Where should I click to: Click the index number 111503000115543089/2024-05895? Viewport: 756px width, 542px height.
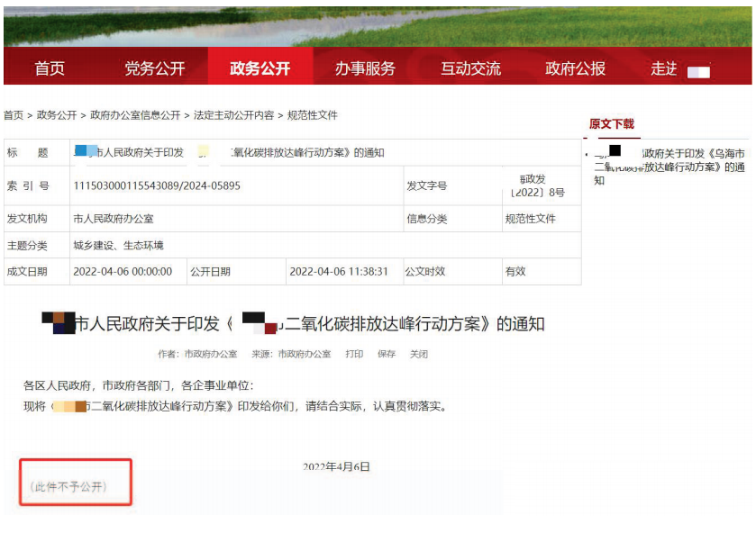coord(156,186)
